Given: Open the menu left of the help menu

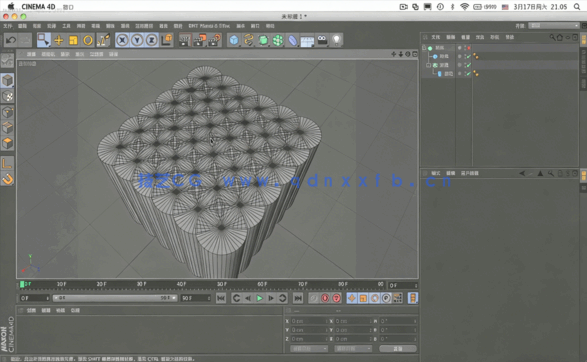Looking at the screenshot, I should 255,26.
